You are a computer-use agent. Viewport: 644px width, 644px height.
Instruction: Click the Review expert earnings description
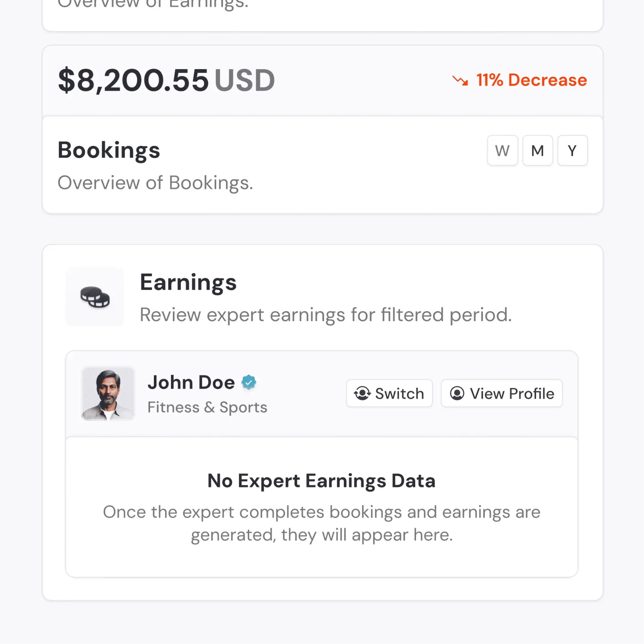coord(325,315)
